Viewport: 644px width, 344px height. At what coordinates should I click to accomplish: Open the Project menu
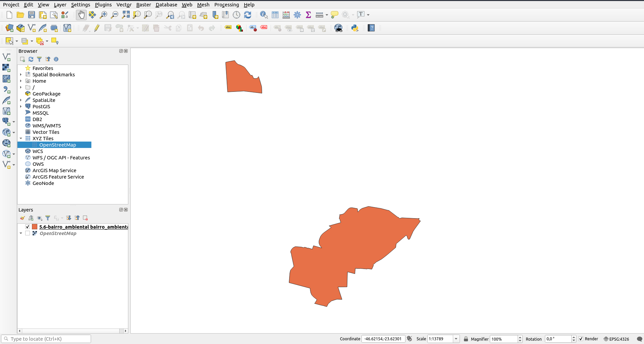pyautogui.click(x=11, y=5)
